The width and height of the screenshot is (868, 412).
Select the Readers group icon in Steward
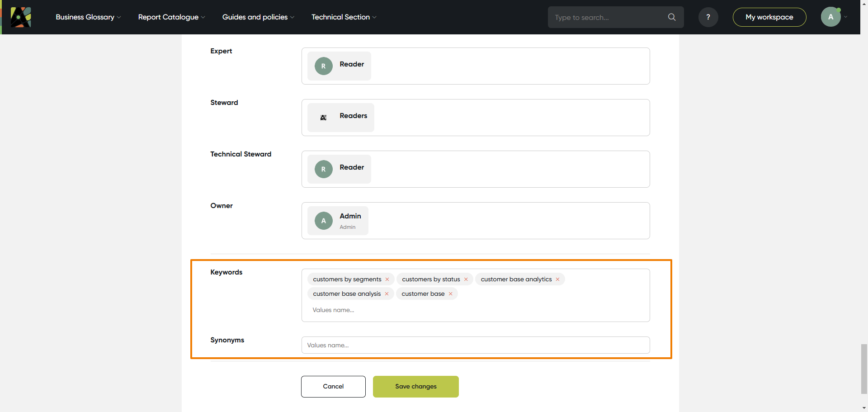[x=324, y=118]
